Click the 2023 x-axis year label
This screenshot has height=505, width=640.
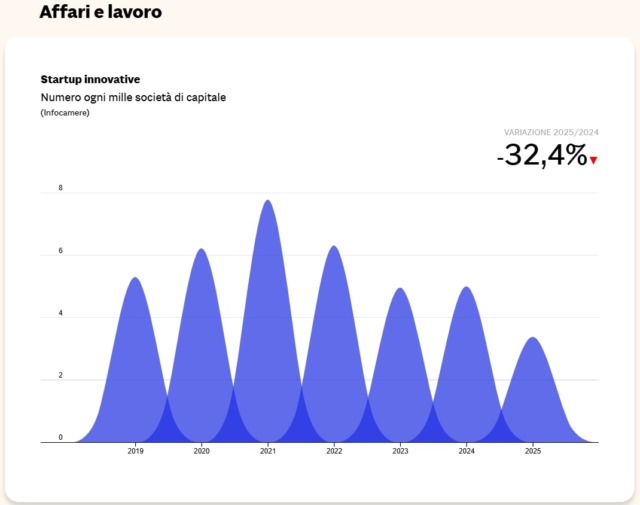click(400, 452)
